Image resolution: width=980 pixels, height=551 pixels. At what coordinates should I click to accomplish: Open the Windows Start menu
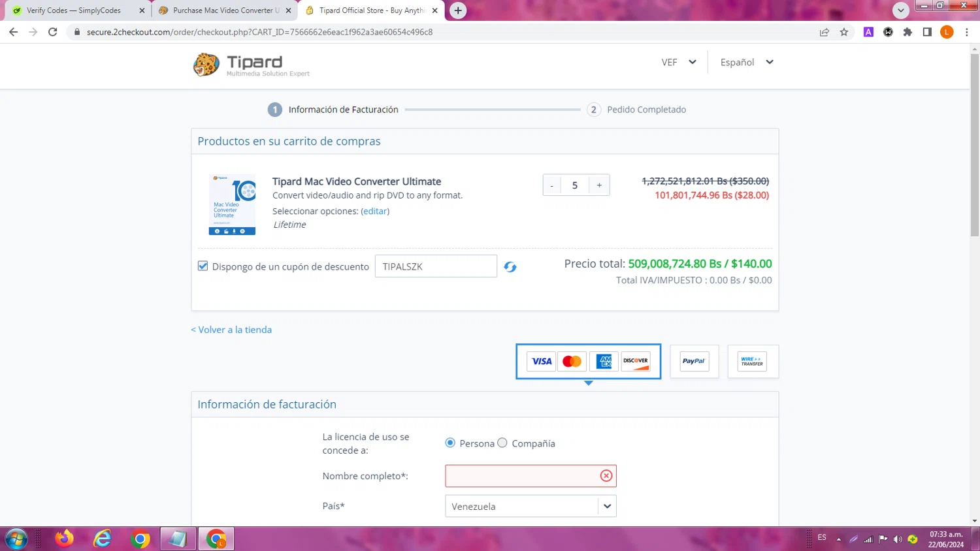[16, 539]
